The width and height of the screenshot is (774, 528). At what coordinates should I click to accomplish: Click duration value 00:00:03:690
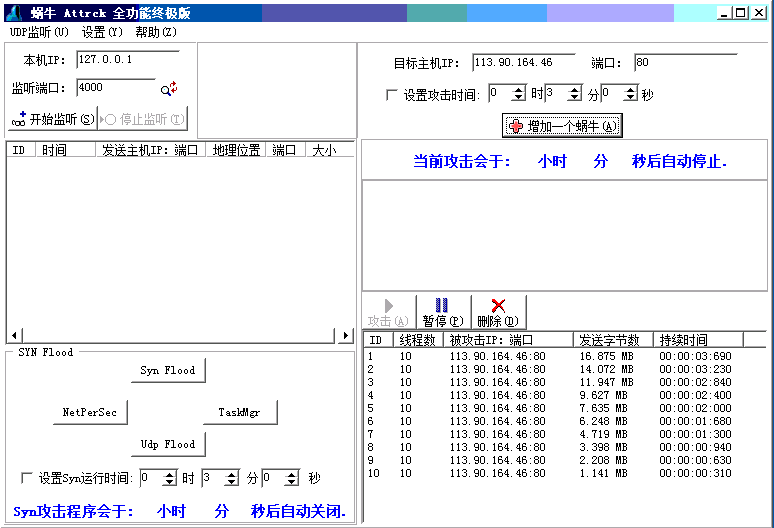[x=695, y=356]
